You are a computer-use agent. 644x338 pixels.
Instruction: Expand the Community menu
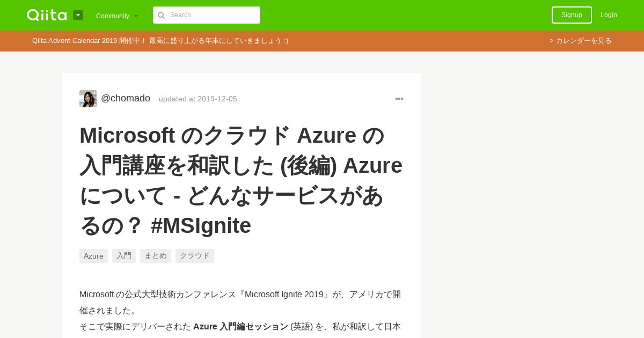117,16
